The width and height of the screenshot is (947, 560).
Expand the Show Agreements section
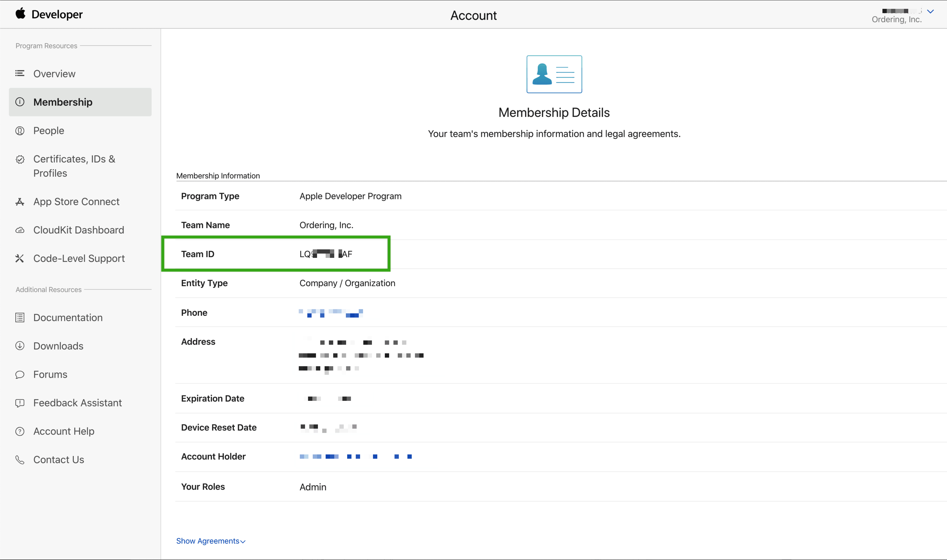point(211,541)
